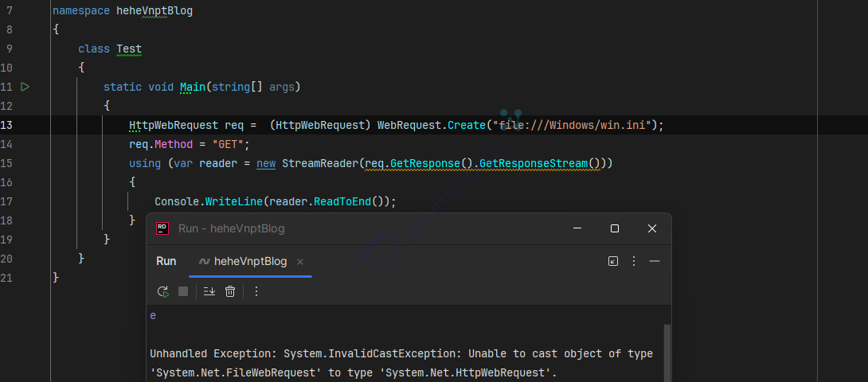Rerun the heheVnptBlog configuration
Image resolution: width=868 pixels, height=382 pixels.
click(162, 291)
